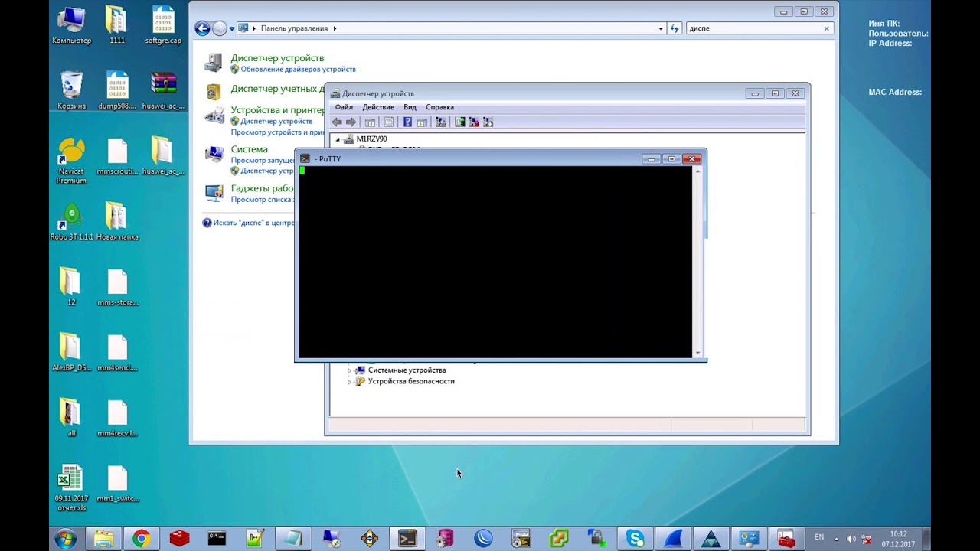980x551 pixels.
Task: Select the 09.11.2017 отчет.xls Excel file
Action: [71, 488]
